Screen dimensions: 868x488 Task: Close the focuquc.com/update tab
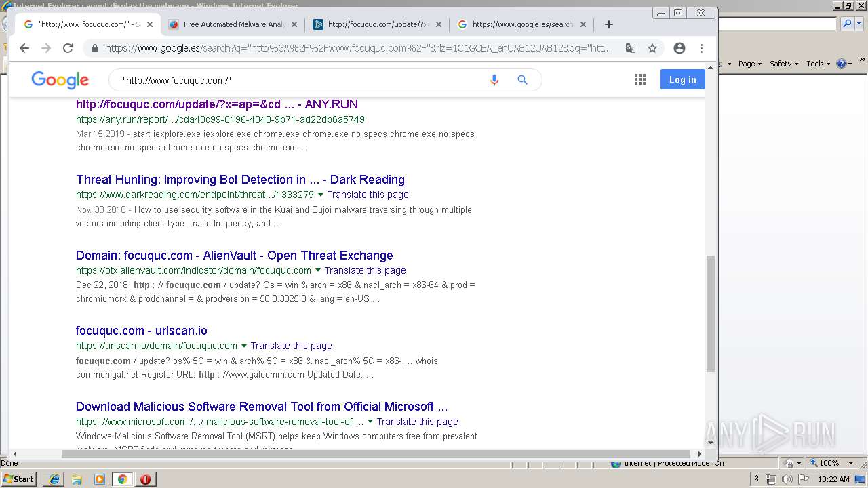tap(438, 24)
